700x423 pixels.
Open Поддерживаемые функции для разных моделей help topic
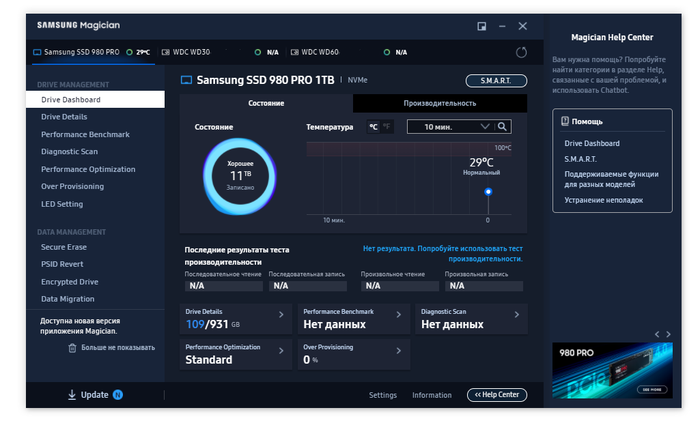pyautogui.click(x=611, y=179)
